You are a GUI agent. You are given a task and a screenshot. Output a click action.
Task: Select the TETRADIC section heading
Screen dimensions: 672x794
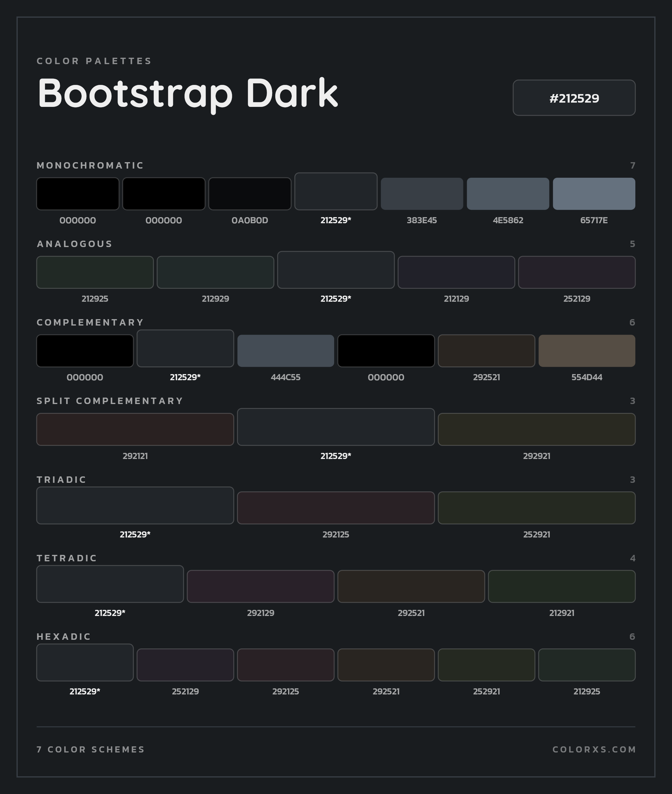[x=67, y=558]
